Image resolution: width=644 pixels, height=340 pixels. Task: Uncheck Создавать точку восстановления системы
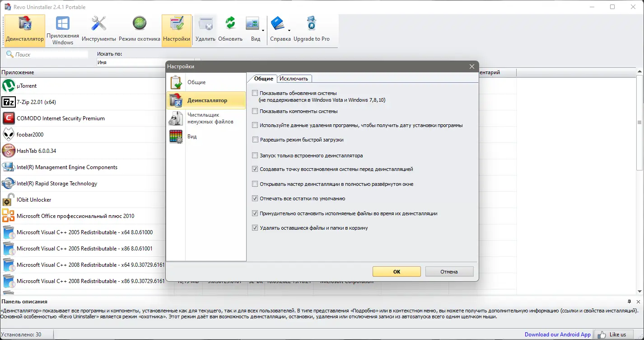tap(255, 169)
